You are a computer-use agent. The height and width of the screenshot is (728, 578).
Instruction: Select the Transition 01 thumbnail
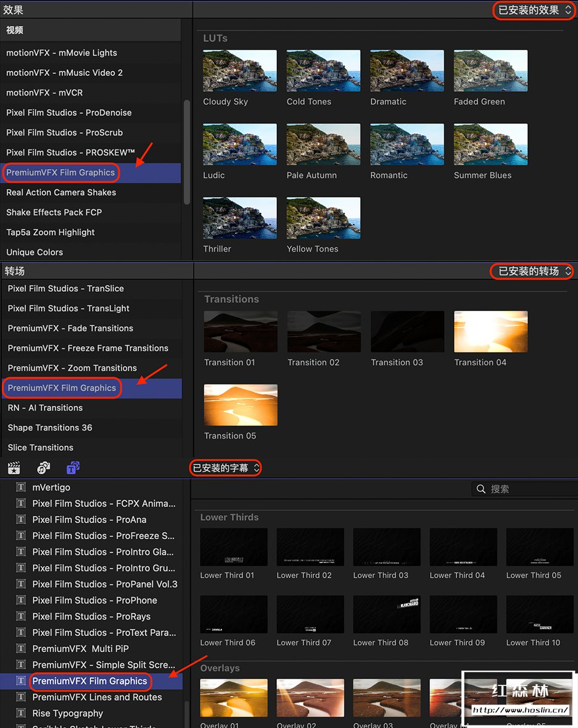241,331
